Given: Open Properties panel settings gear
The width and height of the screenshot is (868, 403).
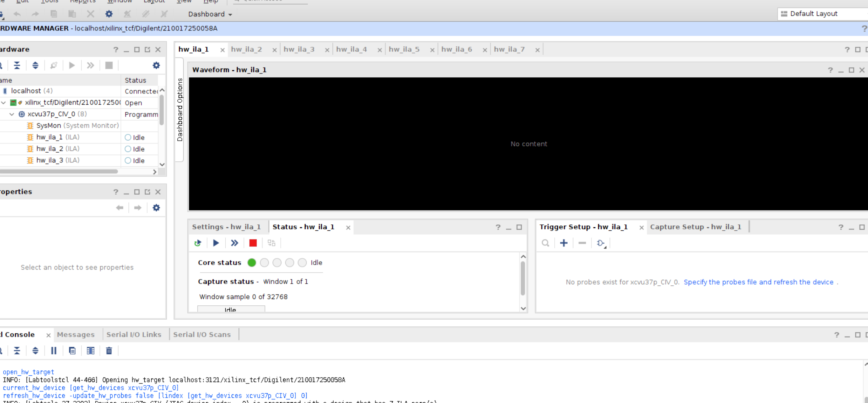Looking at the screenshot, I should 156,208.
